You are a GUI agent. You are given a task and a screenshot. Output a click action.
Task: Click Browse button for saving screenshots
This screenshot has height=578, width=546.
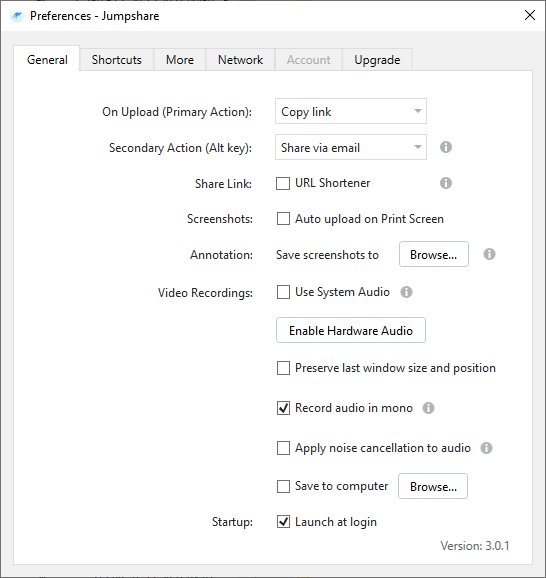click(434, 254)
